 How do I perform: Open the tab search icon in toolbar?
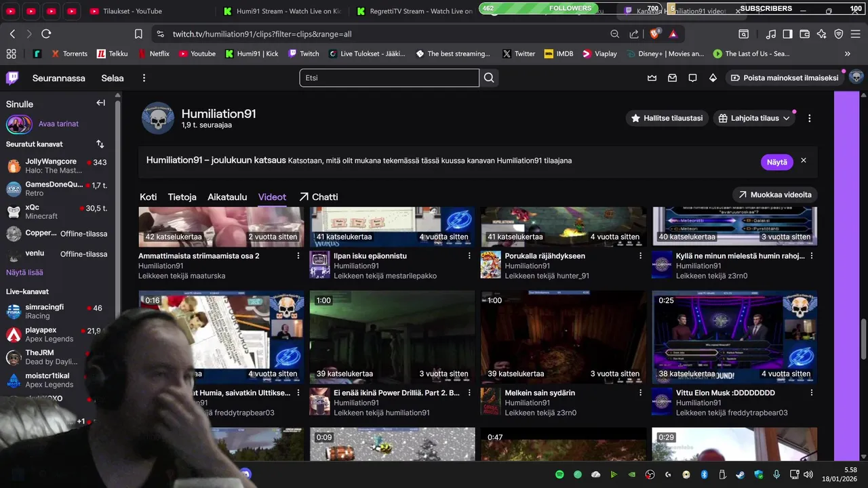coord(744,34)
